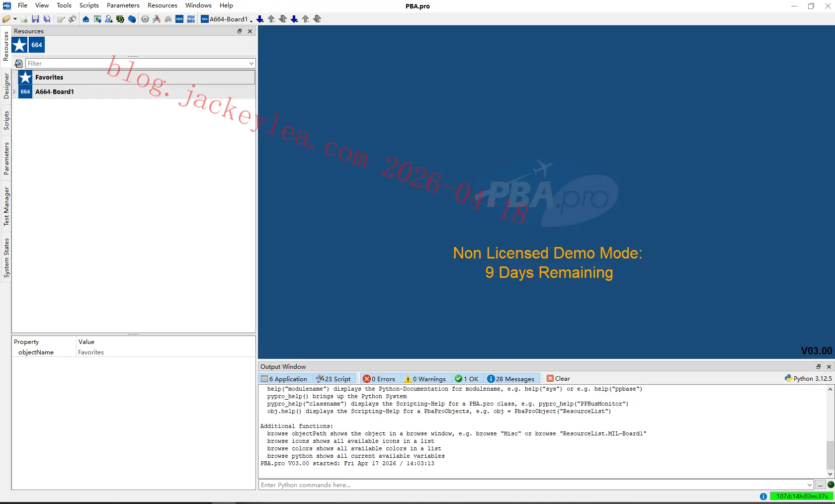Click the Output Window vertical scrollbar
The image size is (835, 504).
(830, 431)
